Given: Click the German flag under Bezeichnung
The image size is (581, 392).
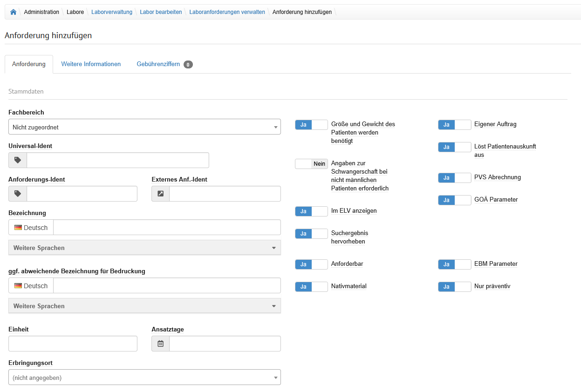Looking at the screenshot, I should click(x=18, y=228).
